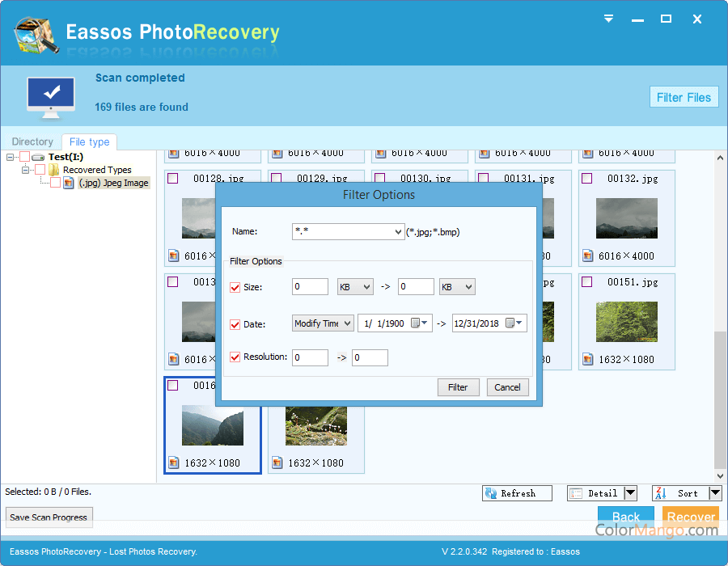The image size is (728, 566).
Task: Click the Detail view icon
Action: click(x=576, y=493)
